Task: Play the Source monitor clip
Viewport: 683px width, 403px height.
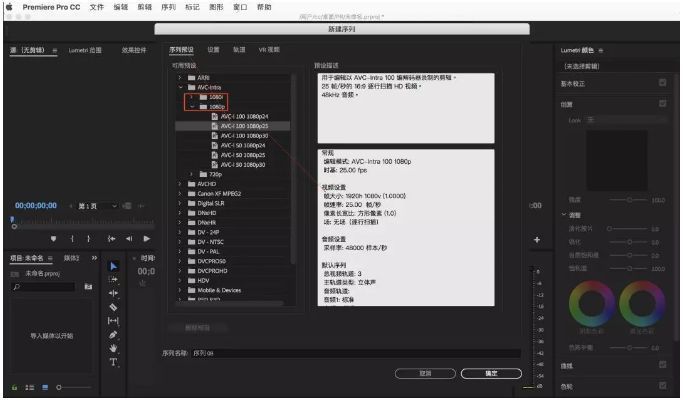Action: (x=147, y=239)
